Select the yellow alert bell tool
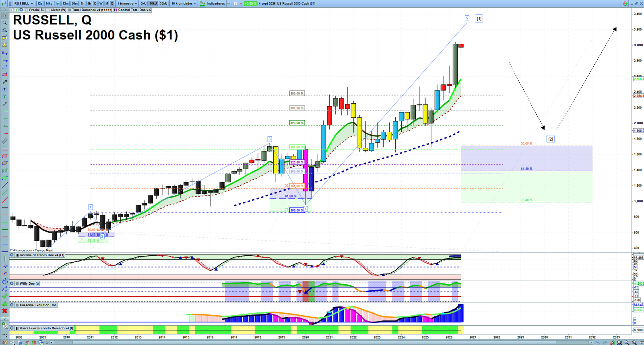644x345 pixels. [5, 45]
